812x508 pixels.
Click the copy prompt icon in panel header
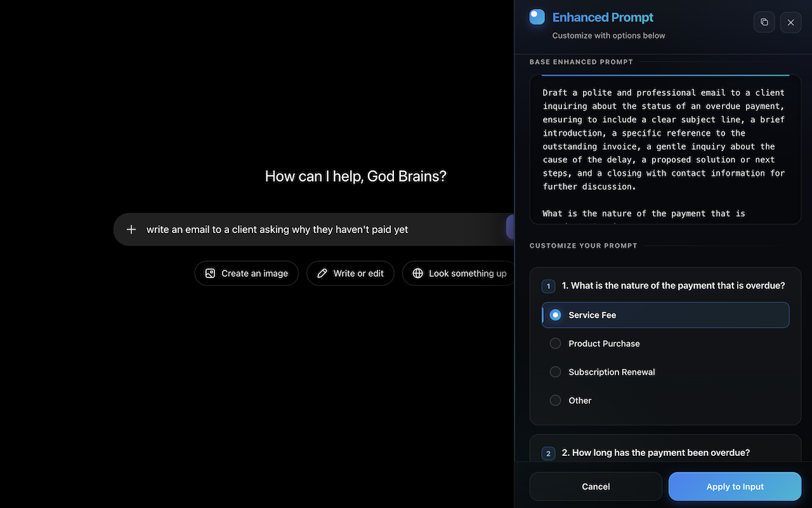(x=764, y=22)
